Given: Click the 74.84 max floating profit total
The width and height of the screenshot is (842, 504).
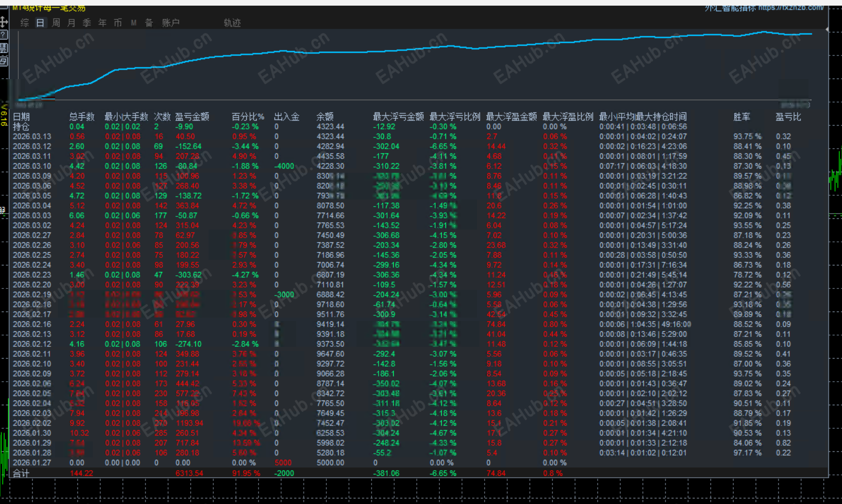Looking at the screenshot, I should point(496,473).
